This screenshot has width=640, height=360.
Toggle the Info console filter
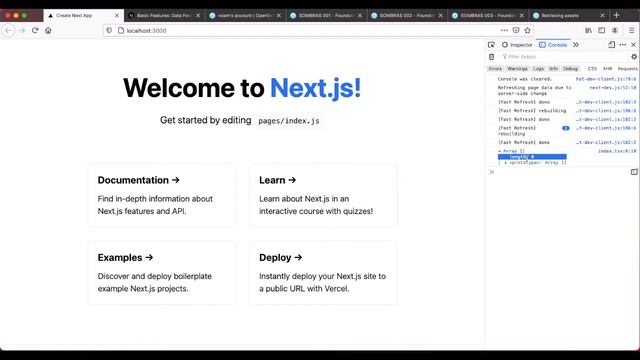click(x=553, y=69)
